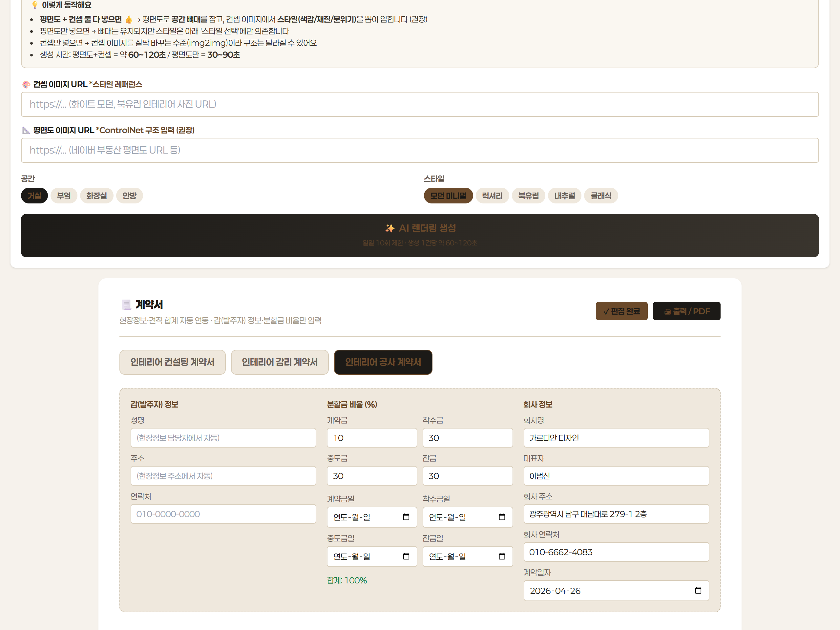Open calendar icon in 계약일자 field
Viewport: 840px width, 630px height.
698,591
